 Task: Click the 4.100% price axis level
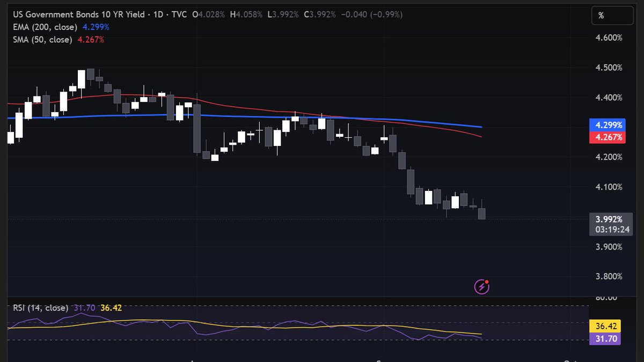pyautogui.click(x=609, y=187)
